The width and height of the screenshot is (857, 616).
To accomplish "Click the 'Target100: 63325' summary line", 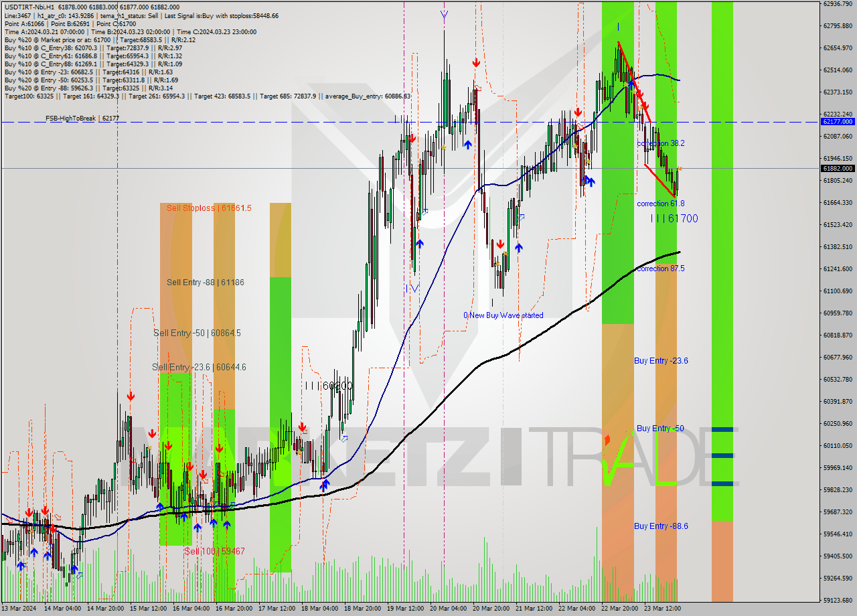I will coord(208,96).
